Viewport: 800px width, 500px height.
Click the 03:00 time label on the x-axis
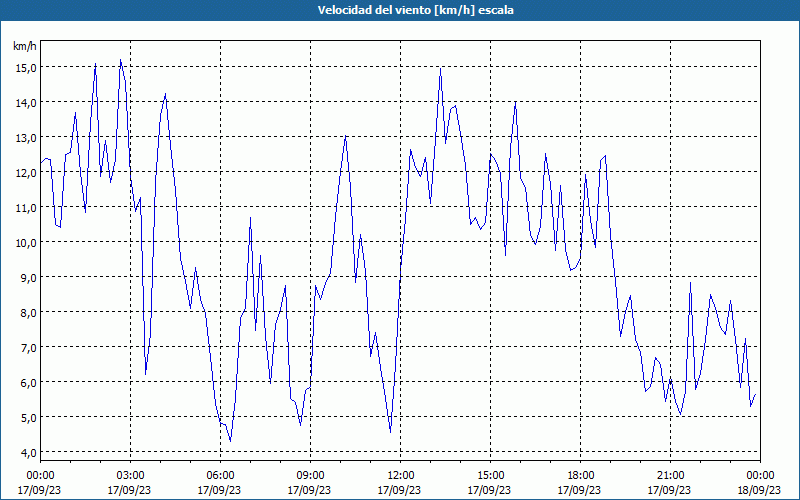point(130,476)
